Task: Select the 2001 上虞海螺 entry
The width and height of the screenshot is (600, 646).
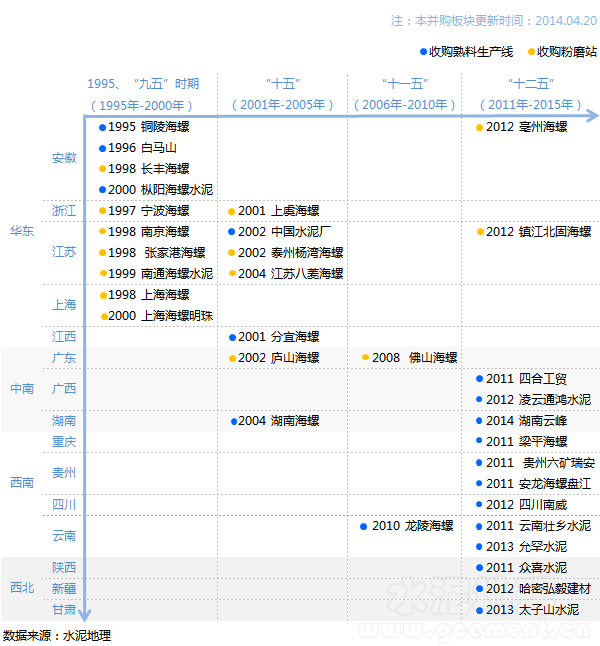Action: pos(274,211)
